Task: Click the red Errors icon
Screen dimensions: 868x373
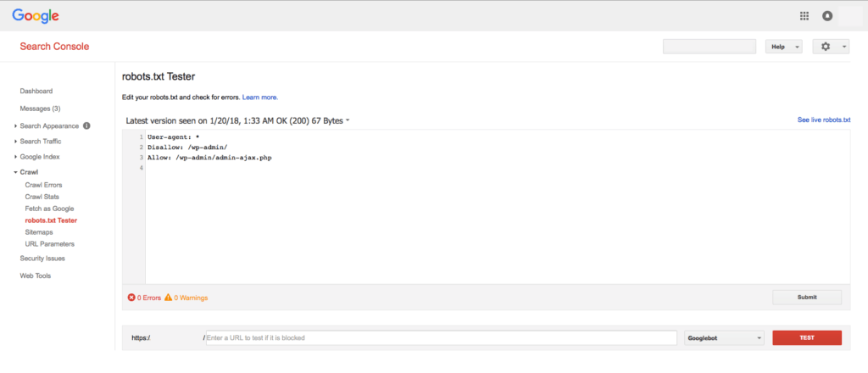Action: pyautogui.click(x=131, y=298)
